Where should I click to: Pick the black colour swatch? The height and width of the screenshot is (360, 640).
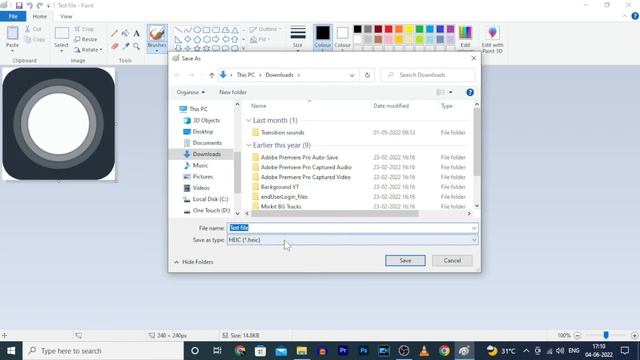(x=358, y=29)
